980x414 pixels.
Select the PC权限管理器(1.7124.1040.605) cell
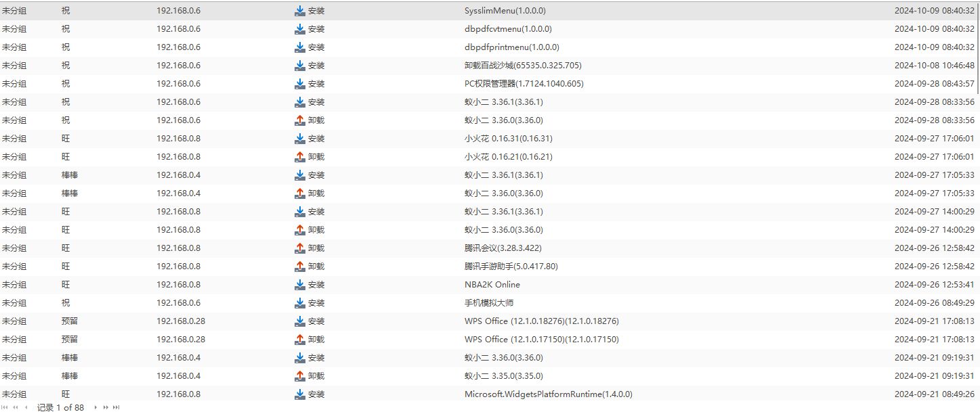pos(524,84)
